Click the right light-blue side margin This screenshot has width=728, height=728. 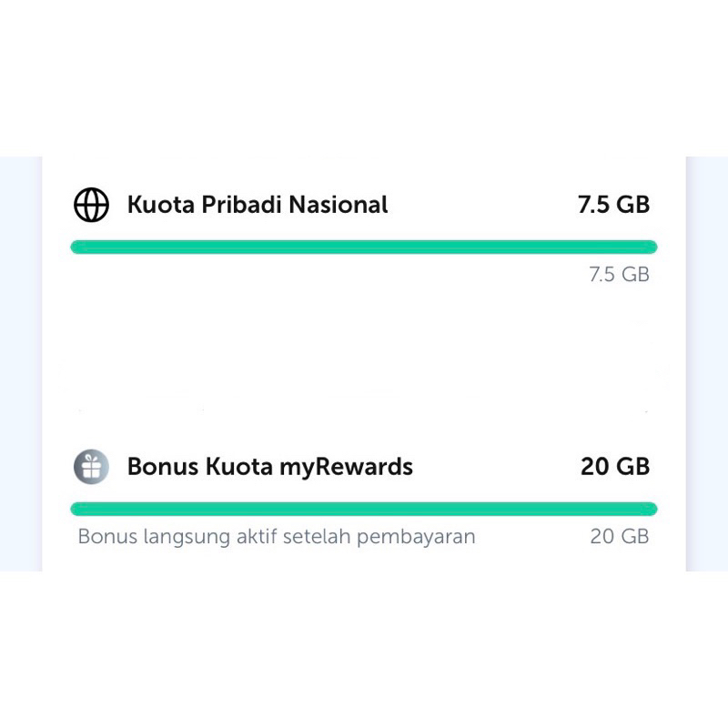tap(706, 364)
